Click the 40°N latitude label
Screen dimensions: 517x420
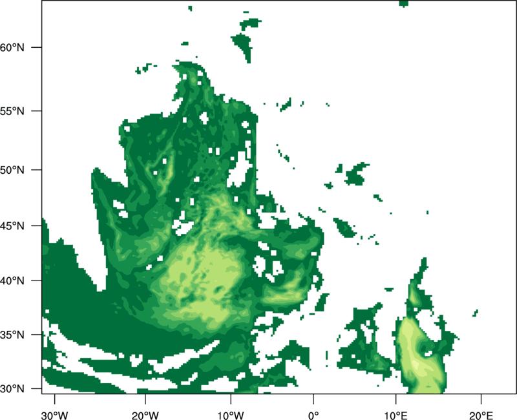[x=12, y=281]
